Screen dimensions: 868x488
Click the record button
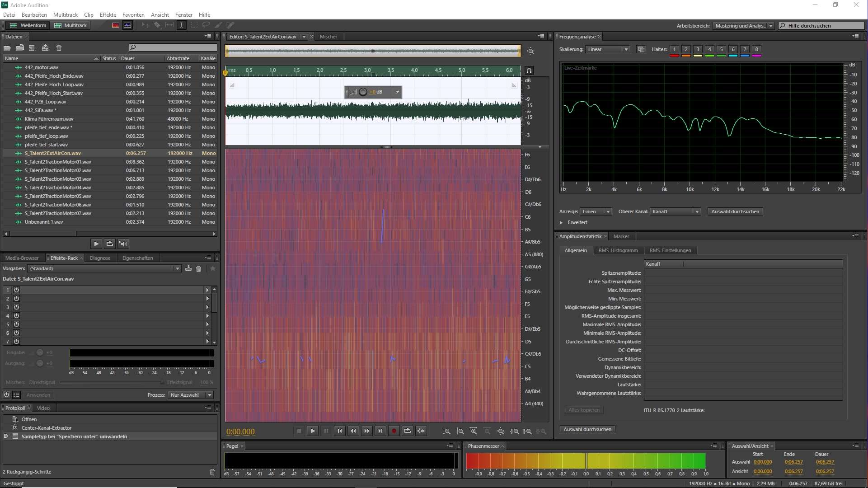click(394, 431)
